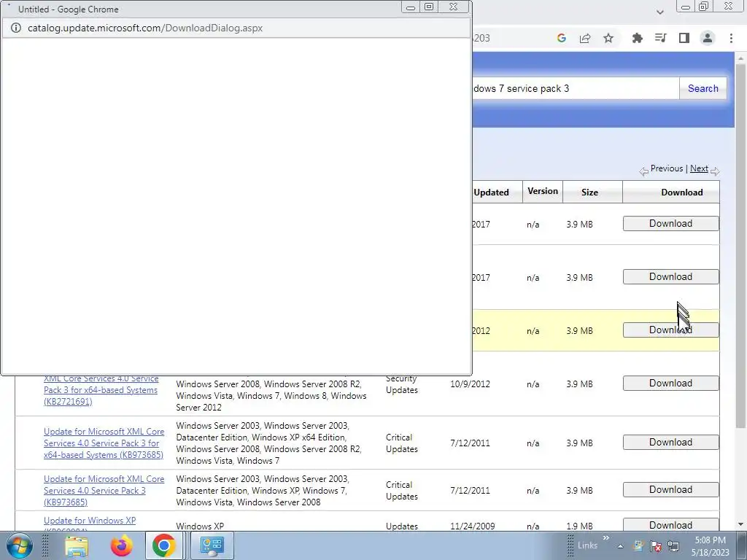Download the first 2017 update
The height and width of the screenshot is (560, 747).
(671, 224)
